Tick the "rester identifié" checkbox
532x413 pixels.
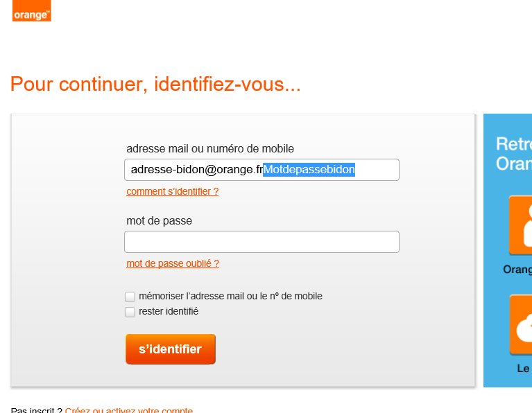click(130, 312)
